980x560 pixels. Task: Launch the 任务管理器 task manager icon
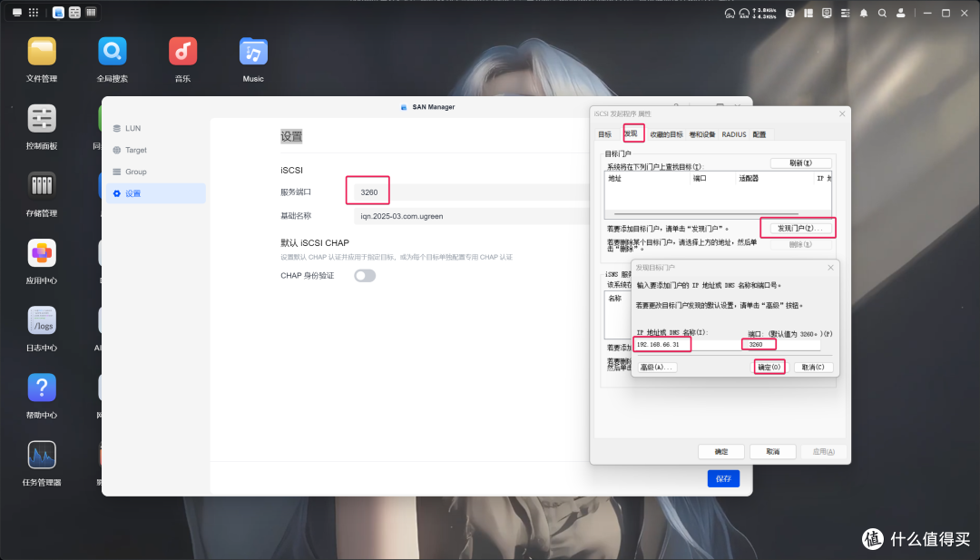coord(42,455)
